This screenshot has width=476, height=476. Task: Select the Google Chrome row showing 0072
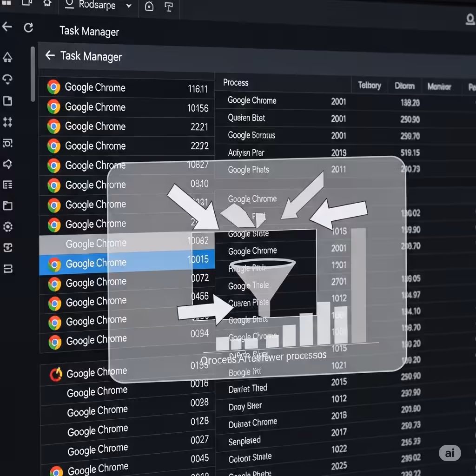coord(127,281)
